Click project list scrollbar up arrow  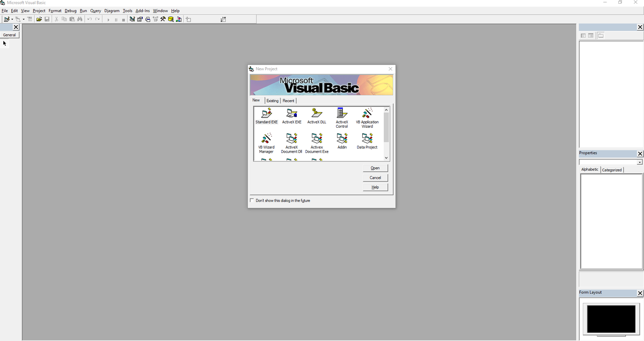pos(386,110)
